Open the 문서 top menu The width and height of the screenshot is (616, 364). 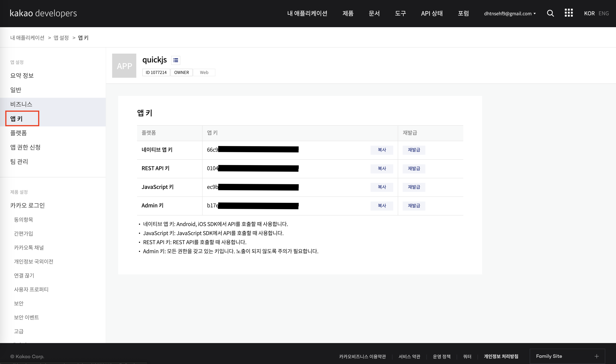pyautogui.click(x=374, y=13)
